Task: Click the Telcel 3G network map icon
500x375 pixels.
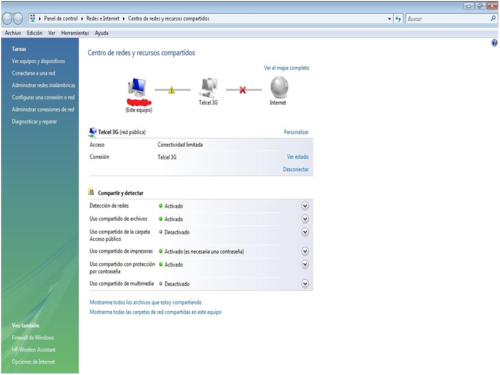Action: [x=209, y=87]
